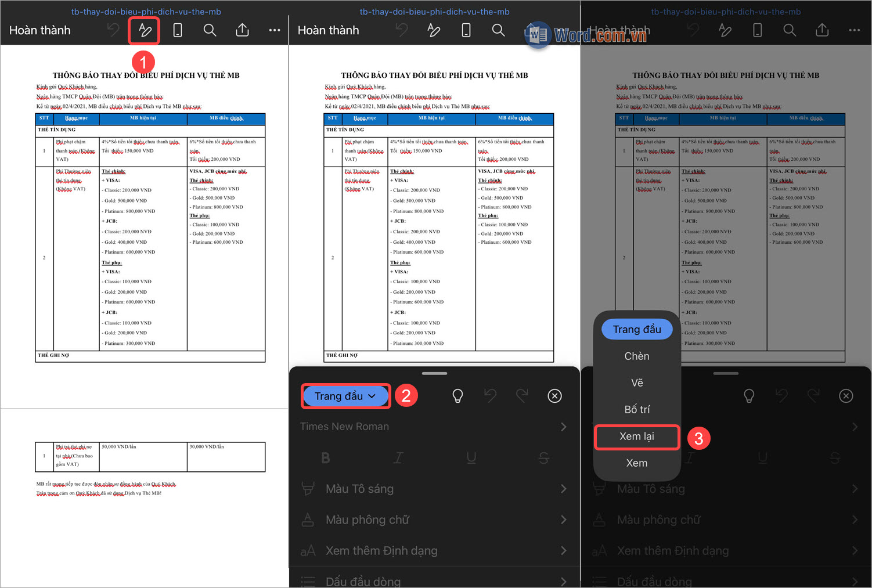
Task: Expand Dấu đầu dòng bullets on the middle screen
Action: (x=434, y=580)
